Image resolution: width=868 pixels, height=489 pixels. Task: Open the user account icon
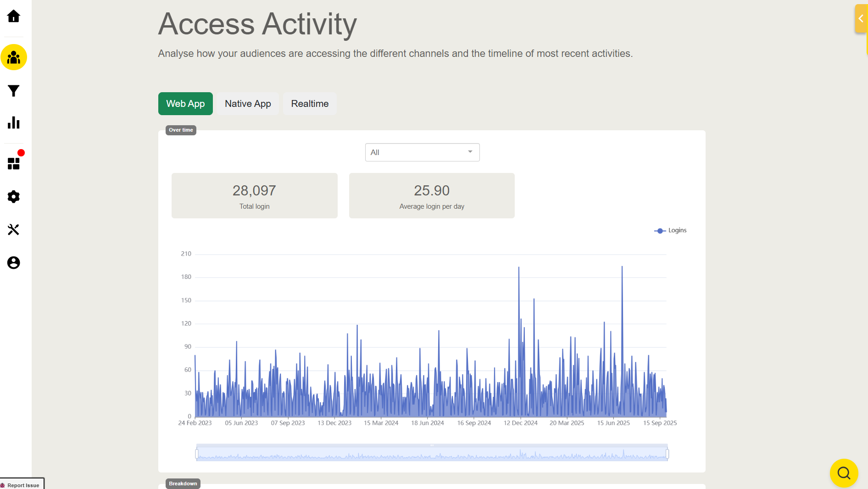coord(14,262)
